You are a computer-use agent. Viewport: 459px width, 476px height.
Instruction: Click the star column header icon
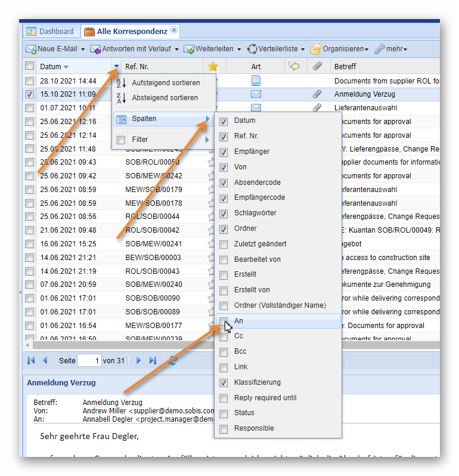[212, 66]
